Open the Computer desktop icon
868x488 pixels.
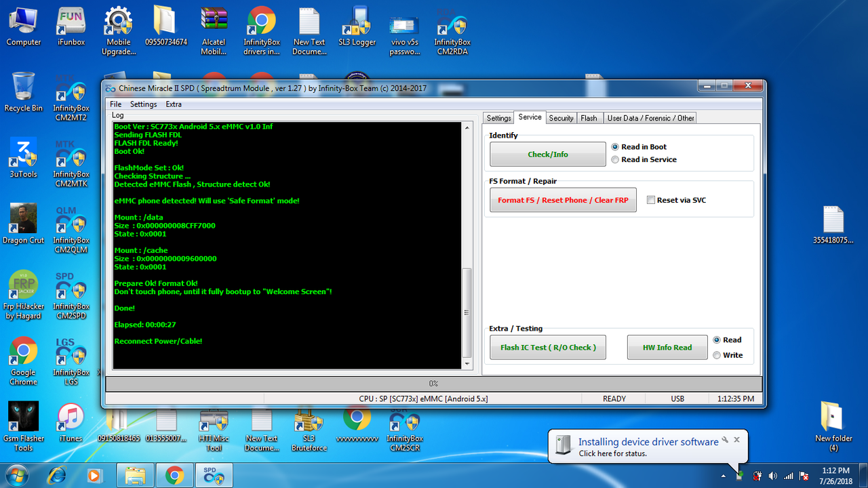[x=23, y=27]
